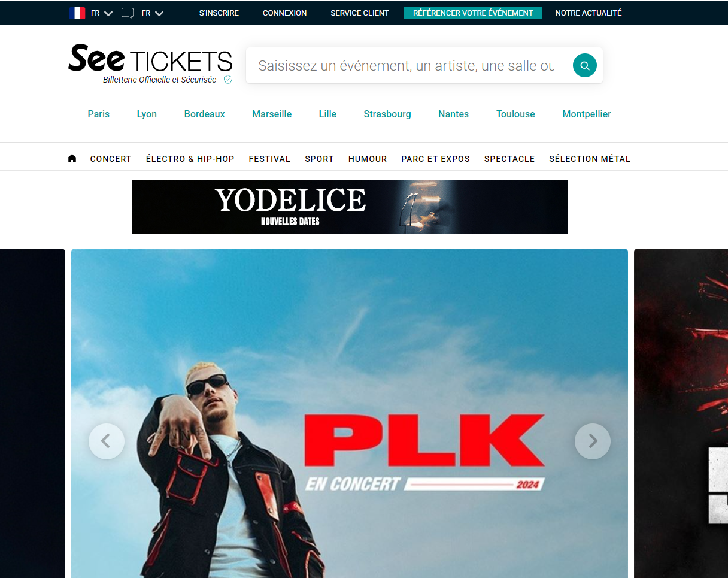Show previous slide with left arrow
Screen dimensions: 728x578
(x=107, y=441)
